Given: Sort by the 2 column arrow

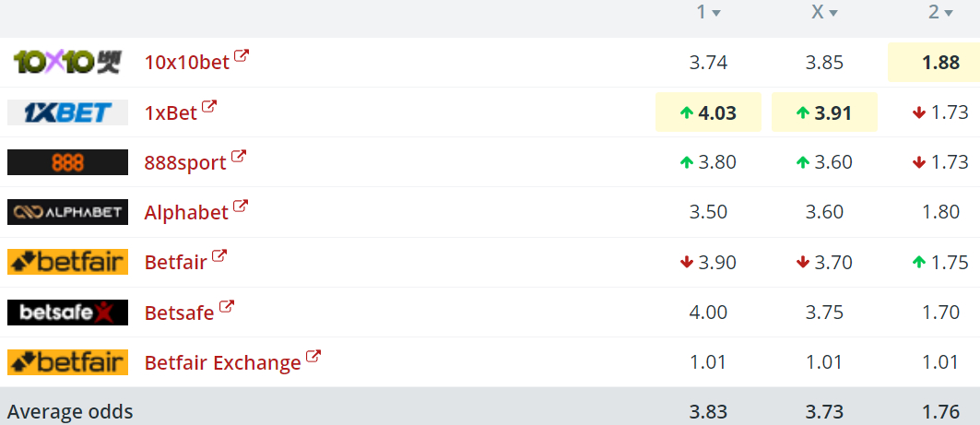Looking at the screenshot, I should (x=950, y=13).
